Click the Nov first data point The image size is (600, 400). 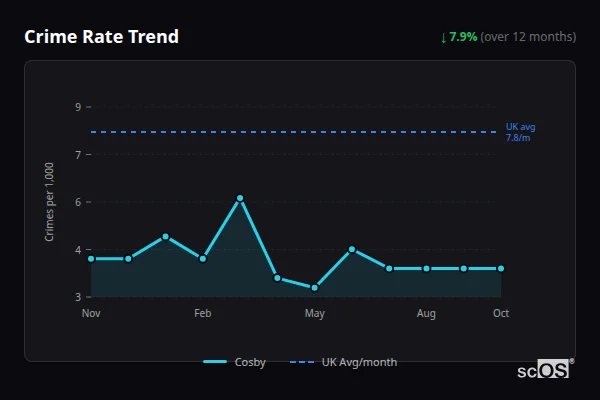click(x=91, y=259)
